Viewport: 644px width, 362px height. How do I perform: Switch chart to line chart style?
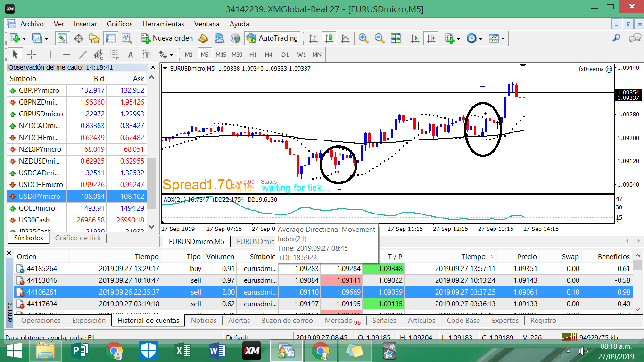(x=345, y=38)
